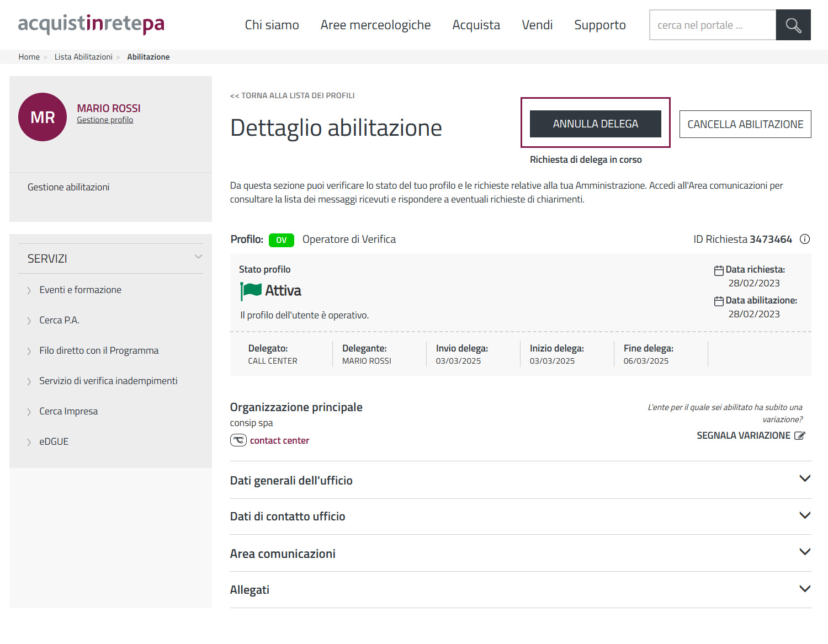Click the green OV profile badge

pos(281,240)
